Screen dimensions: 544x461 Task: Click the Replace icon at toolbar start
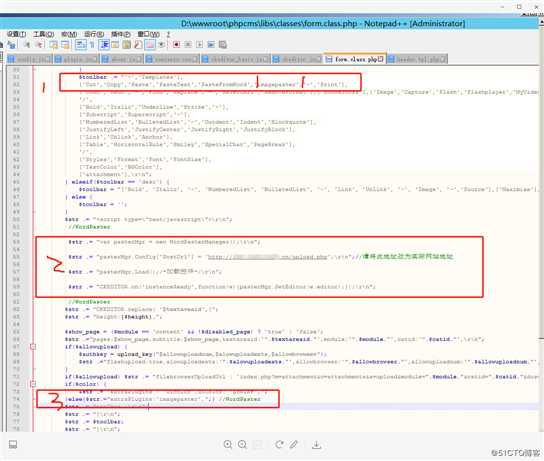coord(12,44)
